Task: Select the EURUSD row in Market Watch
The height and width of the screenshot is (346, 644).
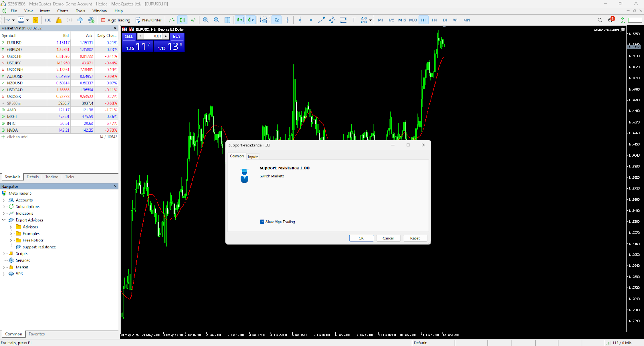Action: tap(60, 43)
